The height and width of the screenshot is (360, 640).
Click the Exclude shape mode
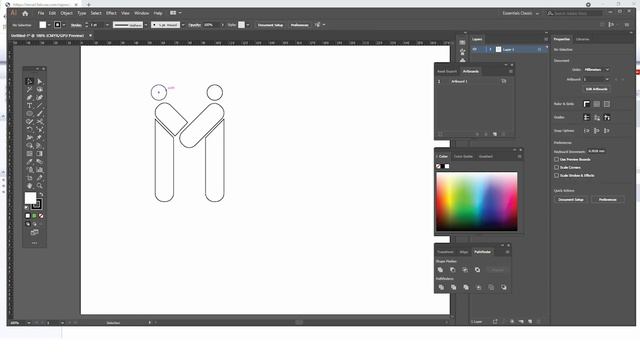[x=477, y=270]
